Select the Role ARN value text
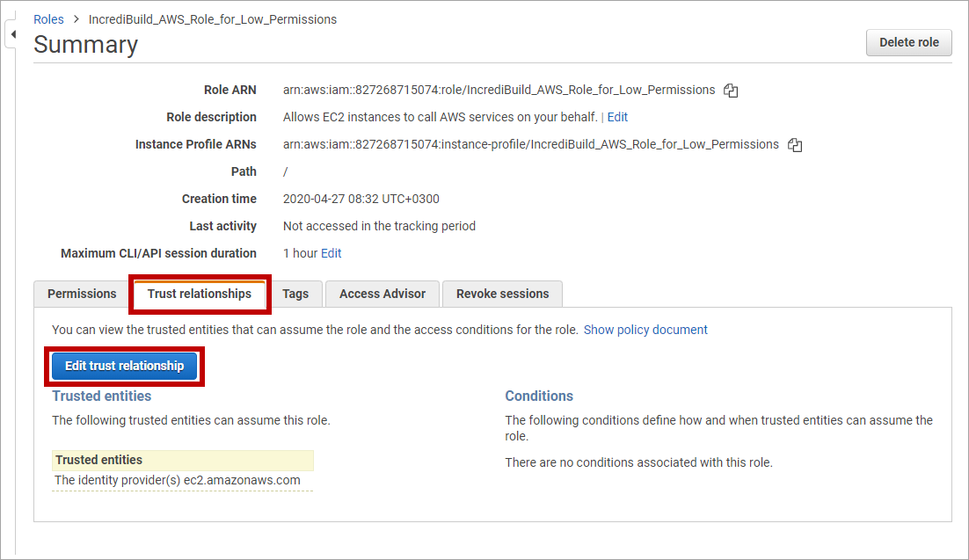 click(x=499, y=90)
